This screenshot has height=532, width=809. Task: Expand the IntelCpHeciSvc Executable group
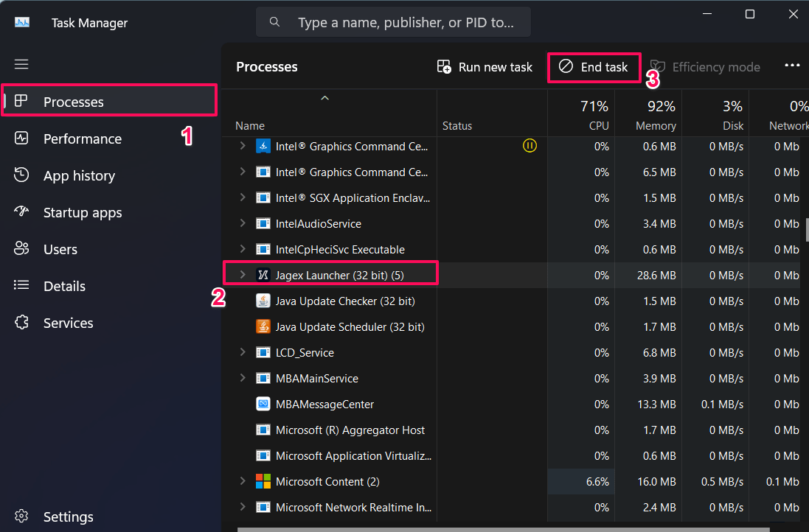(243, 249)
